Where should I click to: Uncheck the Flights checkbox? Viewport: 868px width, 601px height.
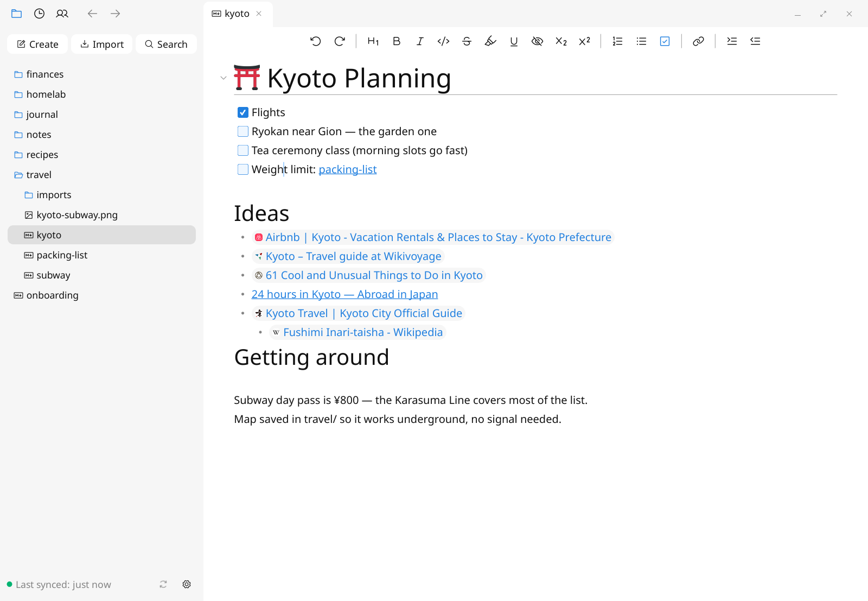click(x=243, y=112)
